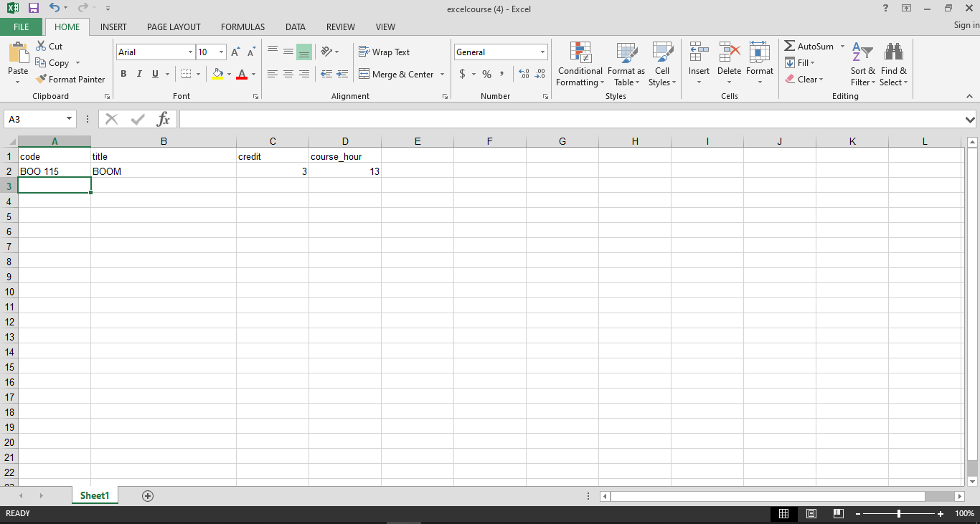Image resolution: width=980 pixels, height=524 pixels.
Task: Set Middle Align for cell text
Action: (x=288, y=52)
